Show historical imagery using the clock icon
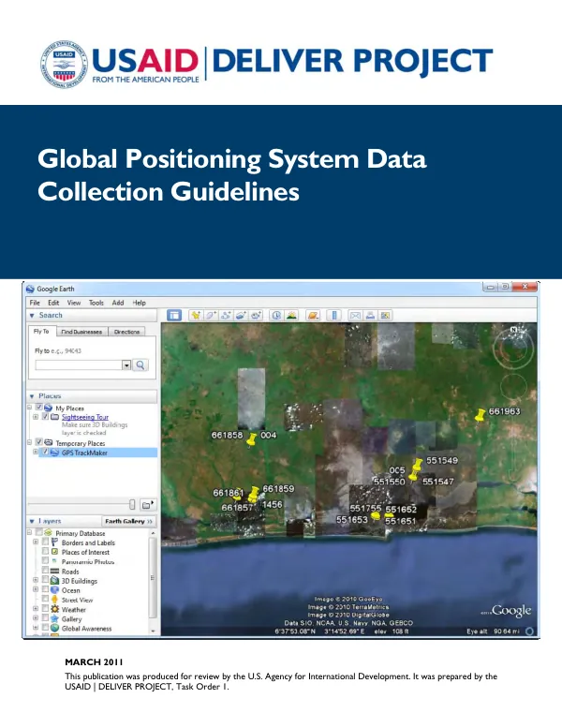Screen dimensions: 562x728 click(276, 315)
